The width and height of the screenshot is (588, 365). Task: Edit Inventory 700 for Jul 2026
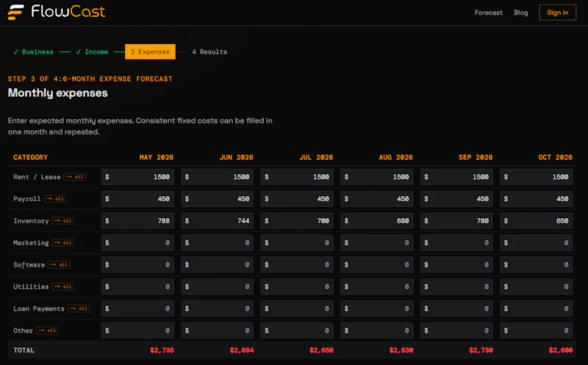tap(297, 221)
